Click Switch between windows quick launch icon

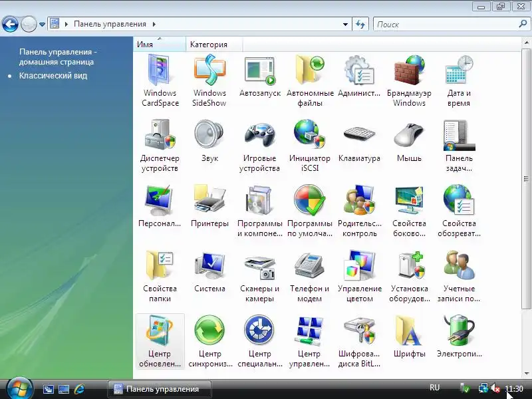pyautogui.click(x=49, y=389)
